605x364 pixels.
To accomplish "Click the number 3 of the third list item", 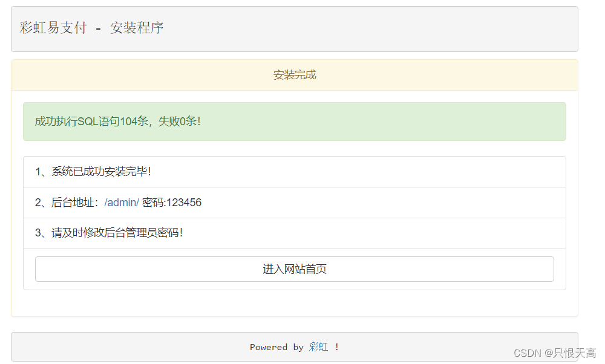I will tap(38, 233).
